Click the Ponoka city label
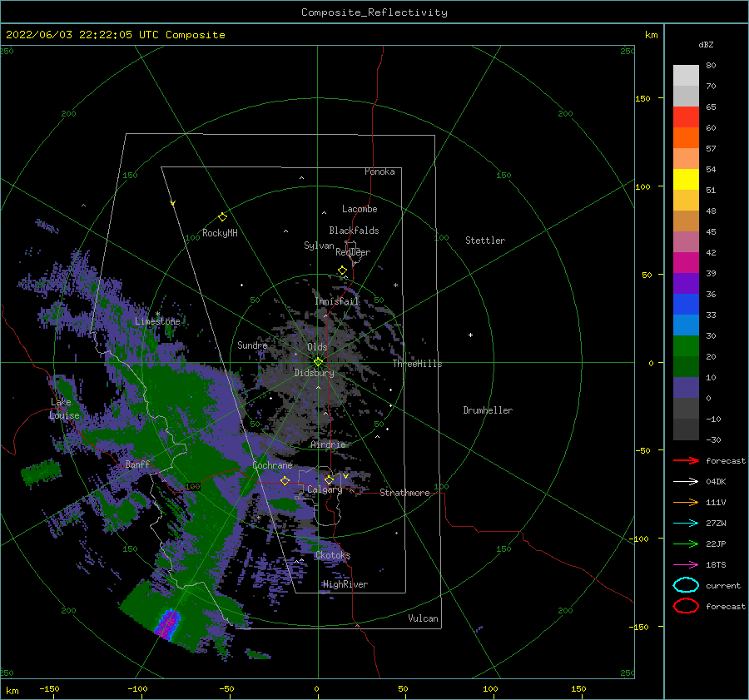Screen dimensions: 749x700 379,171
